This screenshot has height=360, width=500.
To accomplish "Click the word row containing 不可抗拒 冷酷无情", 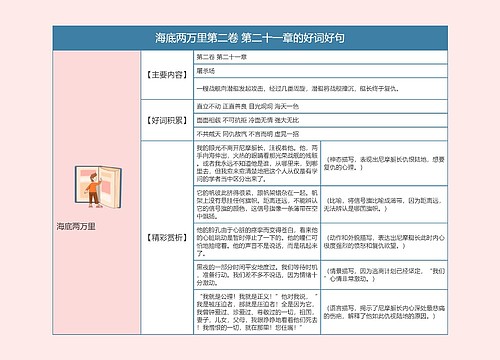I will pyautogui.click(x=320, y=120).
